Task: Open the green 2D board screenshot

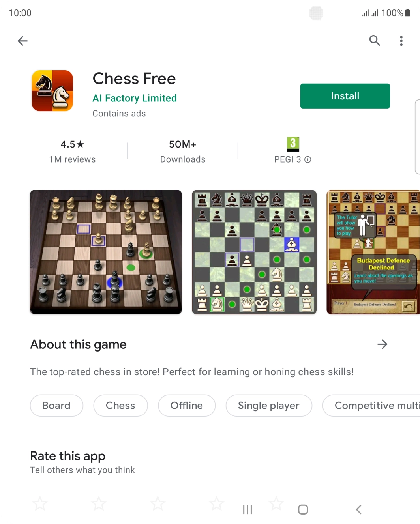Action: pos(254,252)
